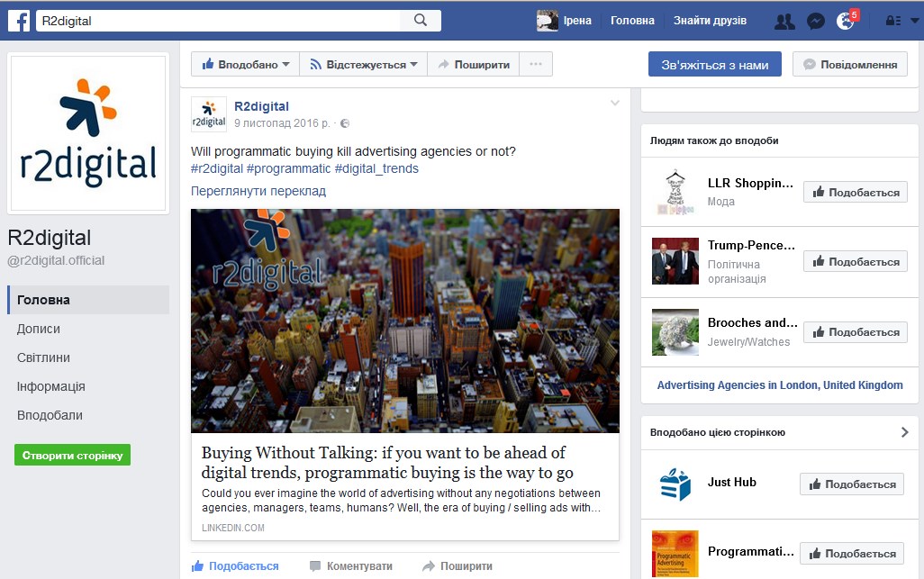Open the LLR Shoppin... page name

point(750,183)
